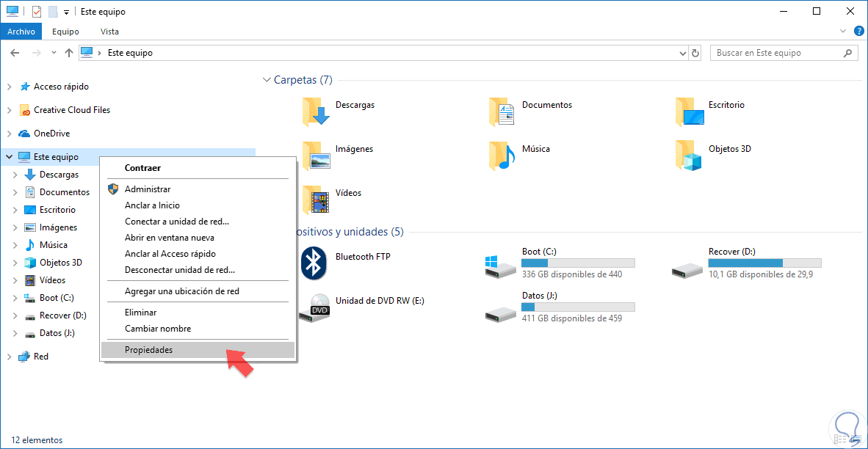Go up one level with up arrow

pyautogui.click(x=69, y=53)
